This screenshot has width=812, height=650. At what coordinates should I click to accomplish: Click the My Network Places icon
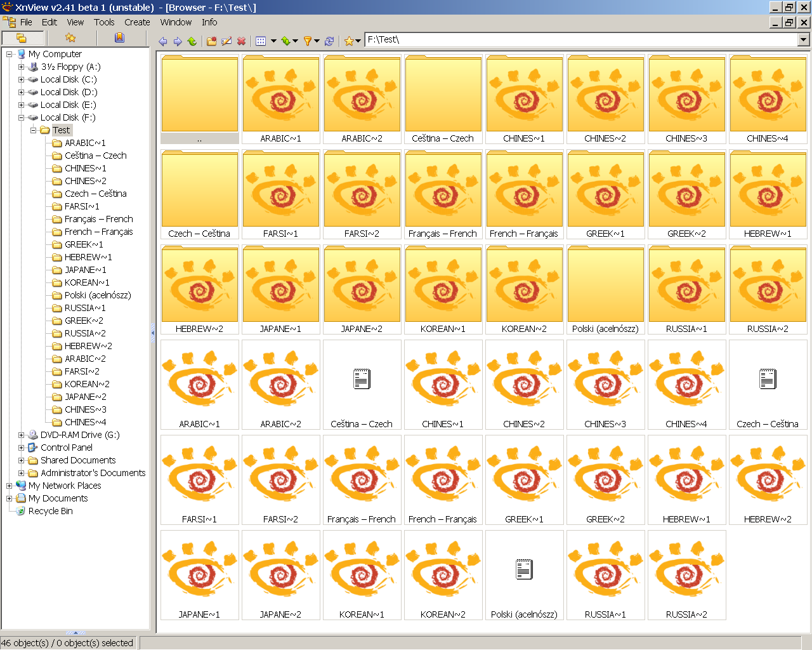pos(21,486)
